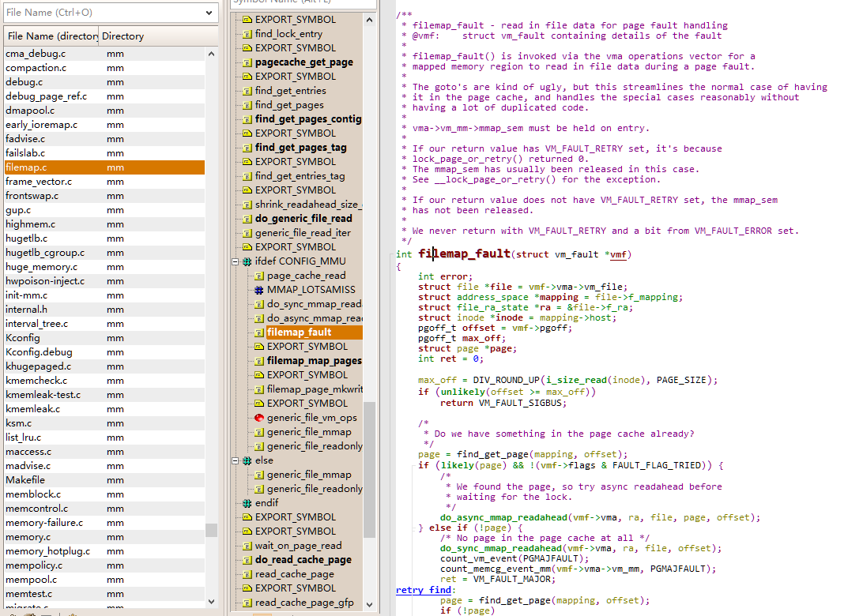
Task: Focus the File Name search field
Action: click(x=103, y=13)
